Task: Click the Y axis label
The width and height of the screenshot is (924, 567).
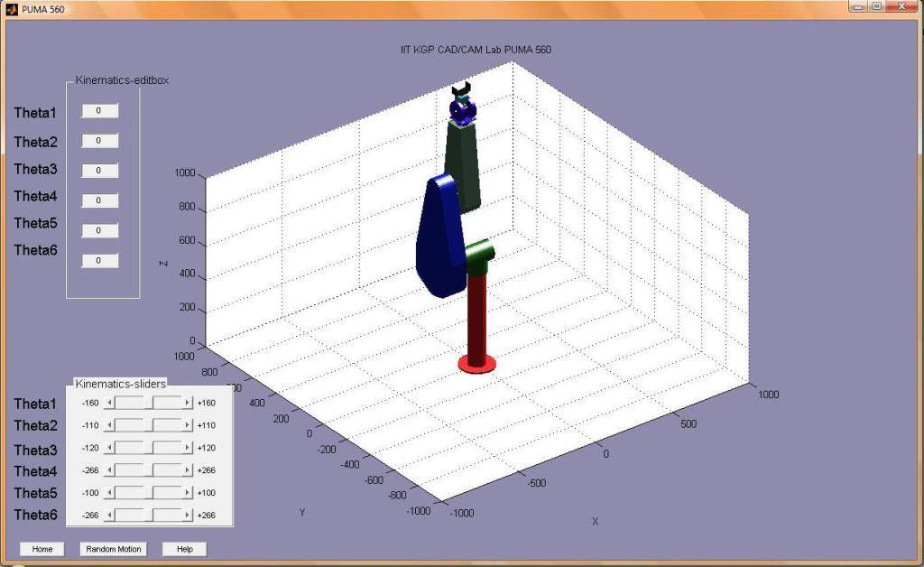Action: (x=302, y=512)
